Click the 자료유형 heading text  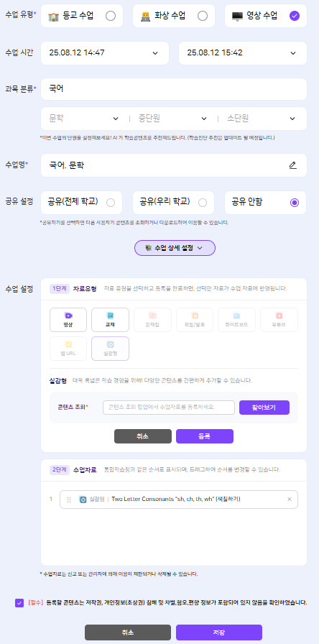(85, 288)
